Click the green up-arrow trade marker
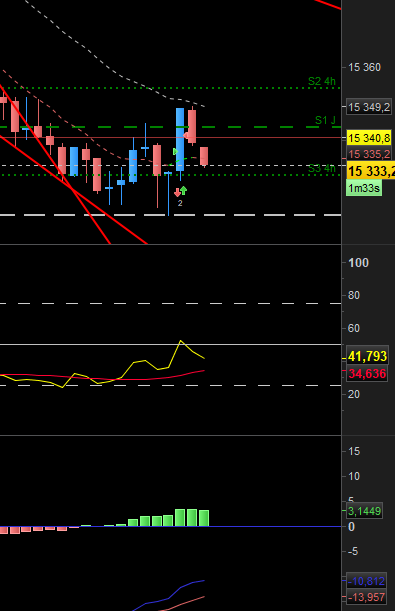The height and width of the screenshot is (611, 395). point(183,190)
